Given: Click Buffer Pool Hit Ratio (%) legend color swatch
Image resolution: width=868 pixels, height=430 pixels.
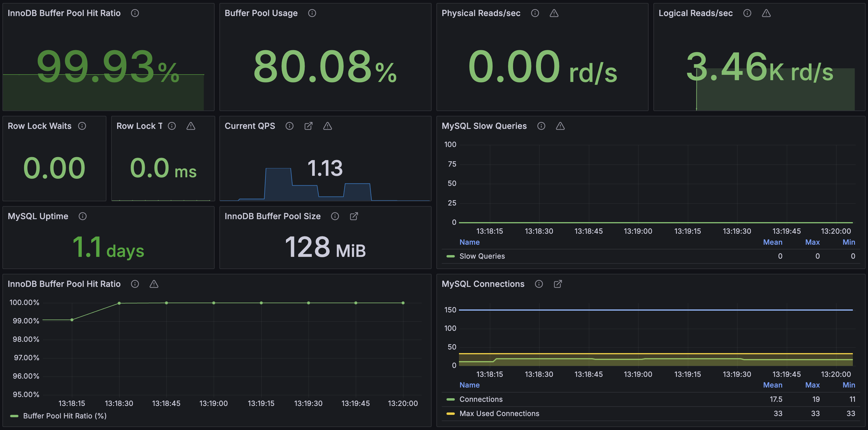Looking at the screenshot, I should tap(14, 416).
